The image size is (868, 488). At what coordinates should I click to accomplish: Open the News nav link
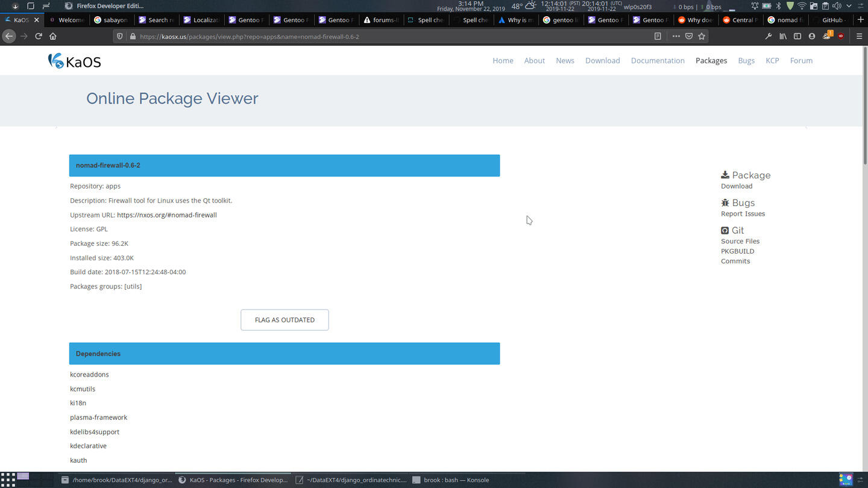tap(565, 61)
